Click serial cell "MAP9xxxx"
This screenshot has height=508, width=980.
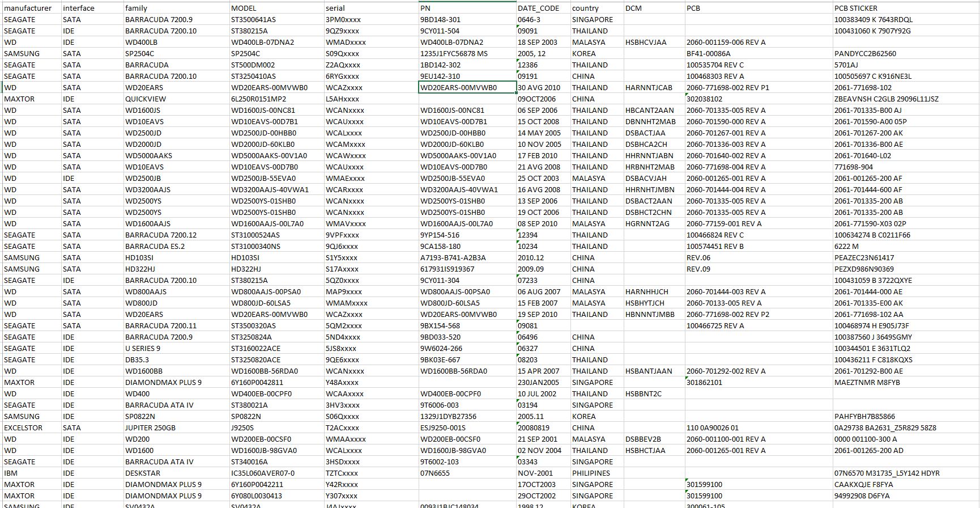(371, 291)
